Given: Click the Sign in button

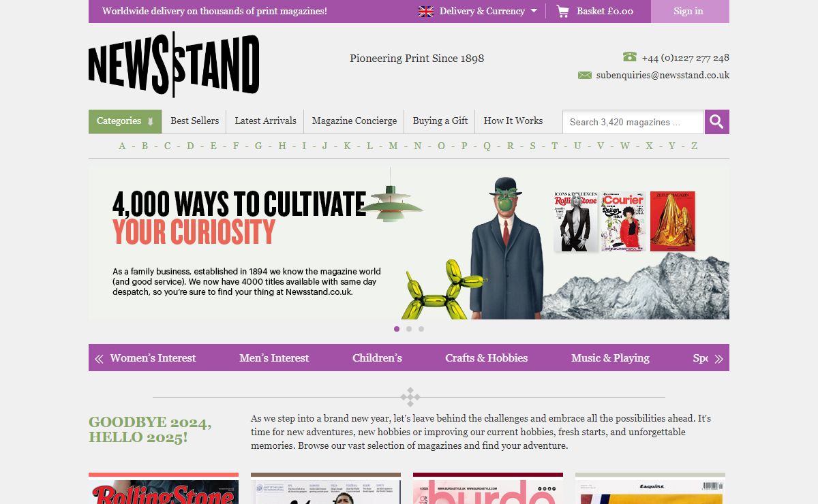Looking at the screenshot, I should [688, 11].
